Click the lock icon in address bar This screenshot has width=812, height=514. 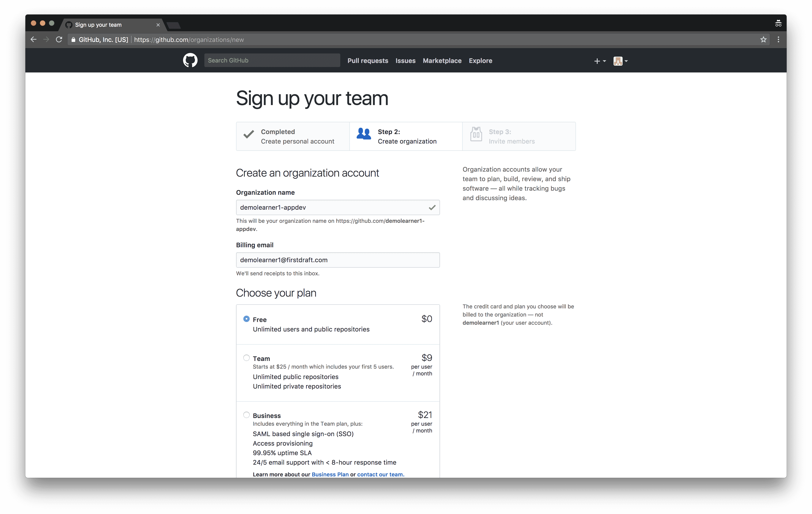pos(73,39)
